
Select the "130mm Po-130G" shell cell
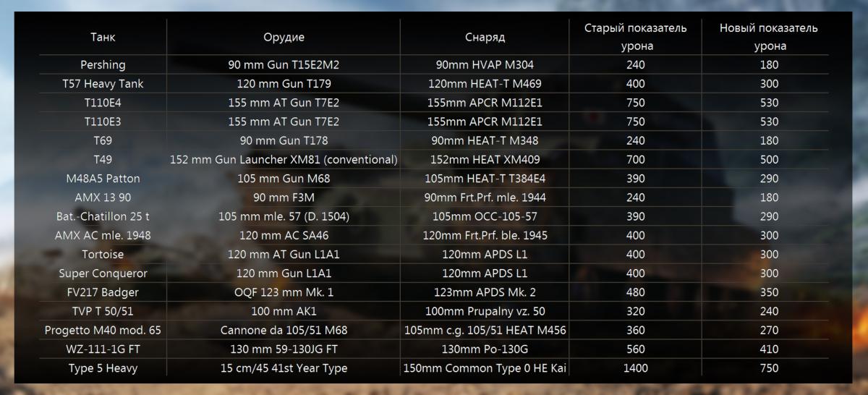(x=485, y=349)
